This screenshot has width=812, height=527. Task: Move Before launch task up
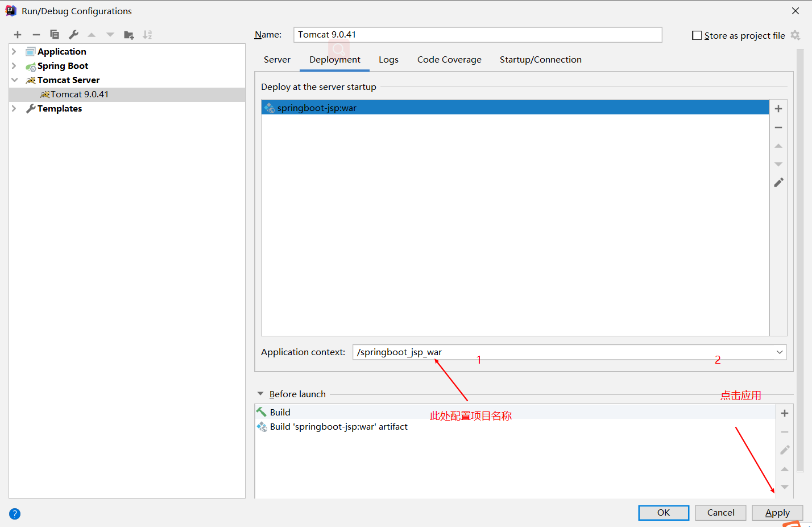[x=785, y=469]
